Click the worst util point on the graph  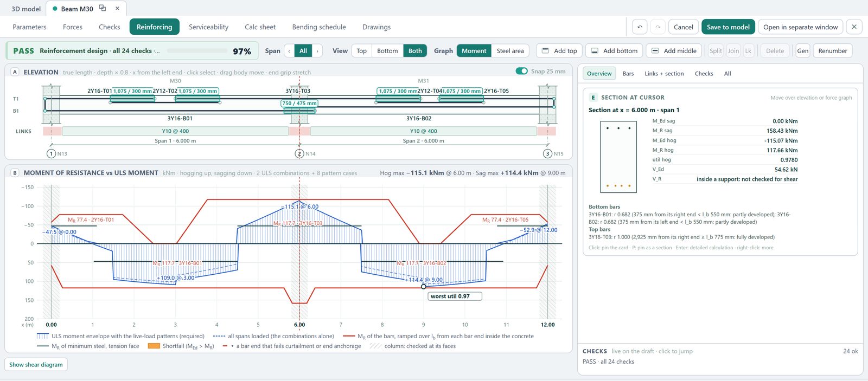tap(424, 287)
